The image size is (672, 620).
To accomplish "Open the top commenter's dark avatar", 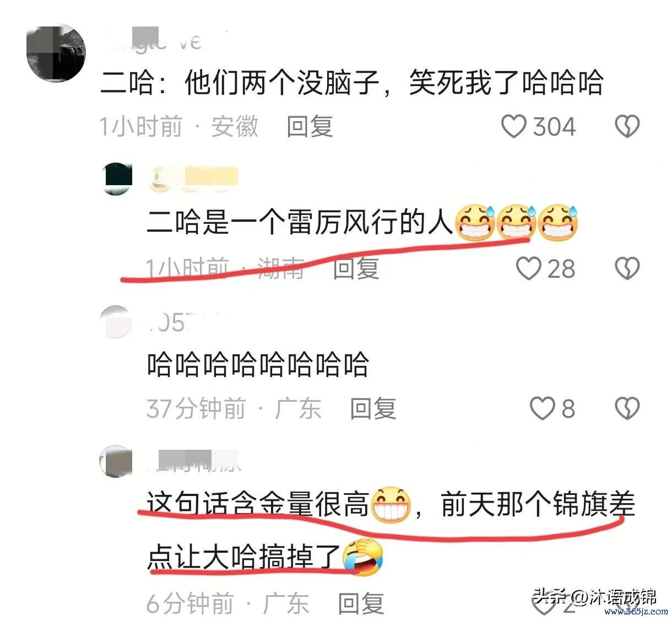I will (x=56, y=53).
